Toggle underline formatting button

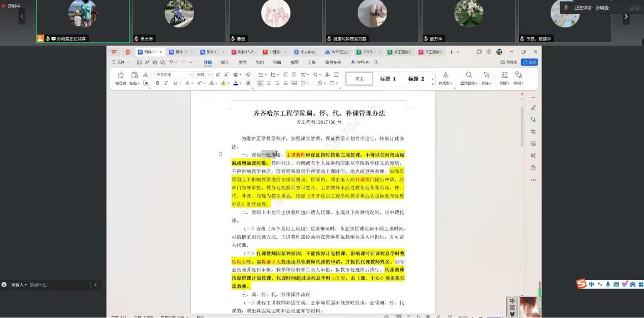[174, 83]
